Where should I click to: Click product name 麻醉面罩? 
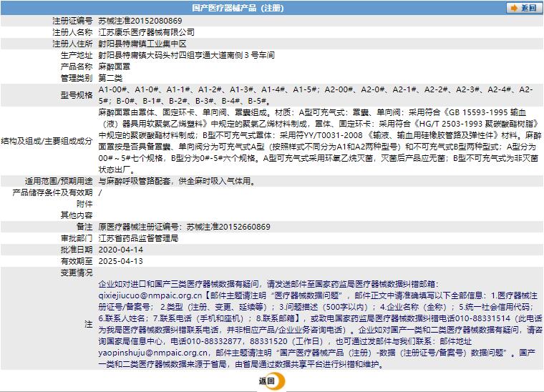(115, 67)
